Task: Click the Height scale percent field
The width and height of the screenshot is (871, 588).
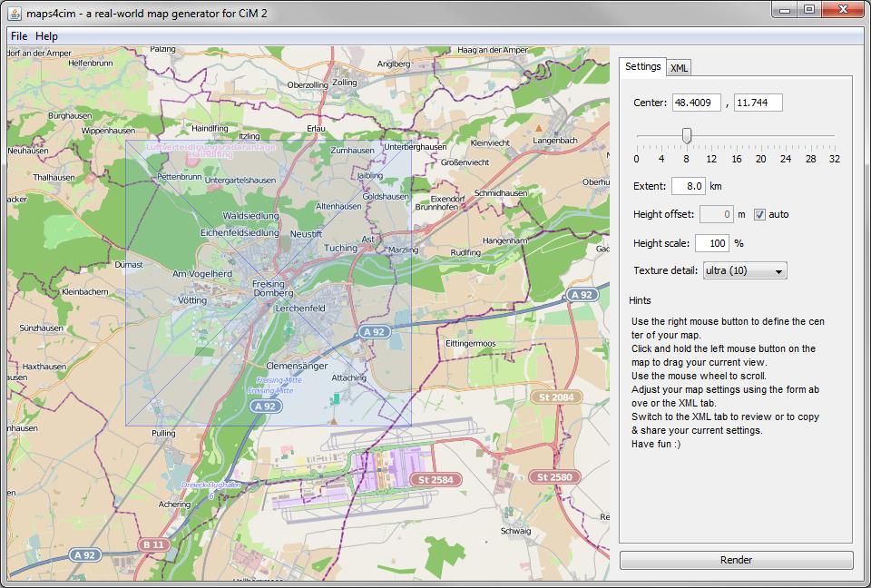Action: pyautogui.click(x=712, y=243)
